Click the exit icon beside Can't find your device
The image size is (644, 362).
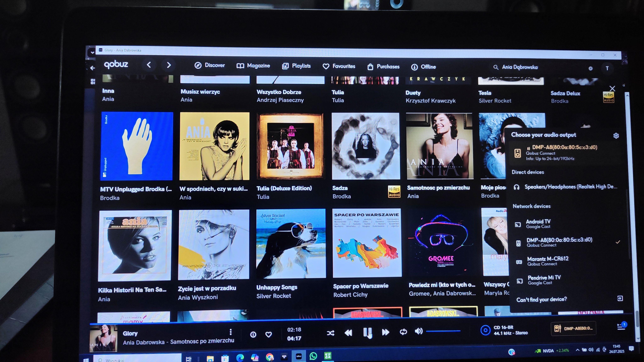pos(620,298)
